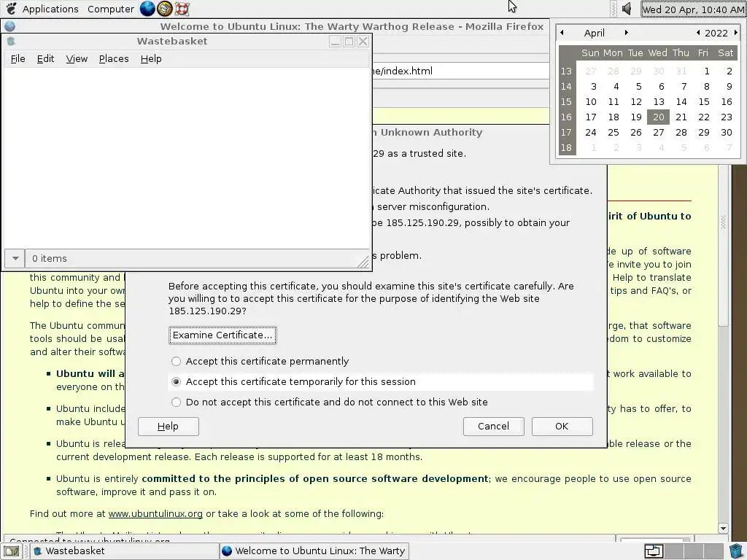747x560 pixels.
Task: Click the workspace switcher first workspace
Action: pyautogui.click(x=653, y=551)
